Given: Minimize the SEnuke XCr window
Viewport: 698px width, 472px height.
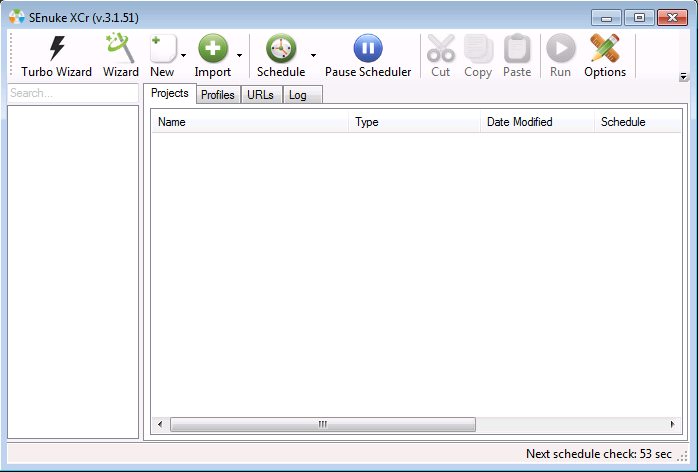Looking at the screenshot, I should point(606,18).
